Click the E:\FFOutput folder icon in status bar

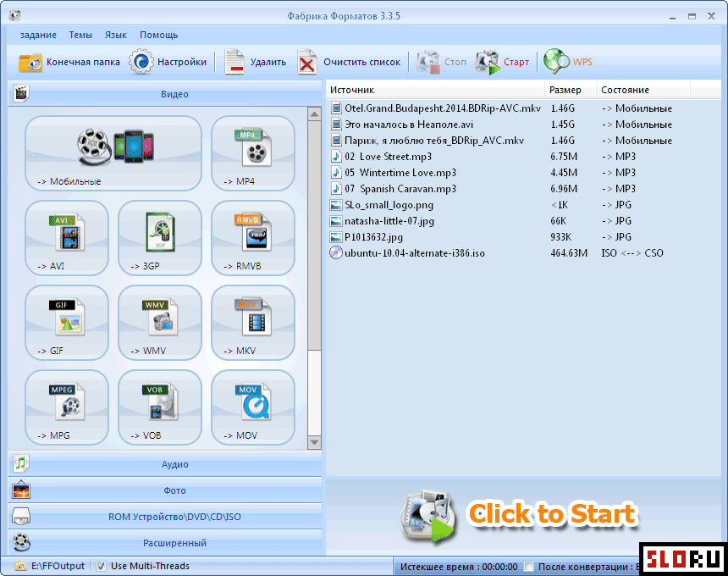point(21,566)
